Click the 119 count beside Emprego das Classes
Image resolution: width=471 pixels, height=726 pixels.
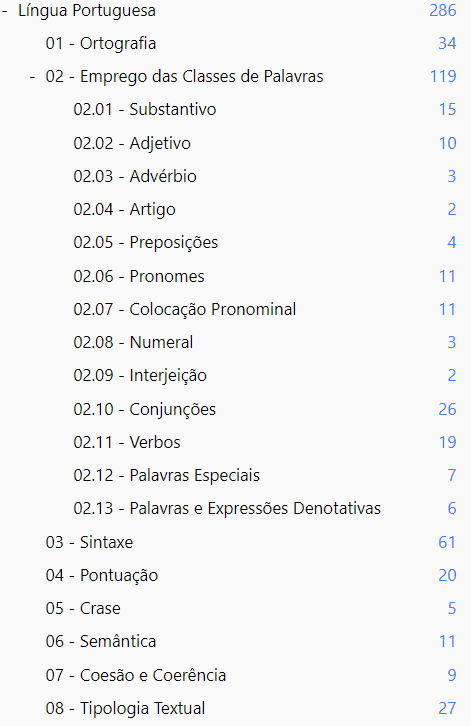pos(443,76)
